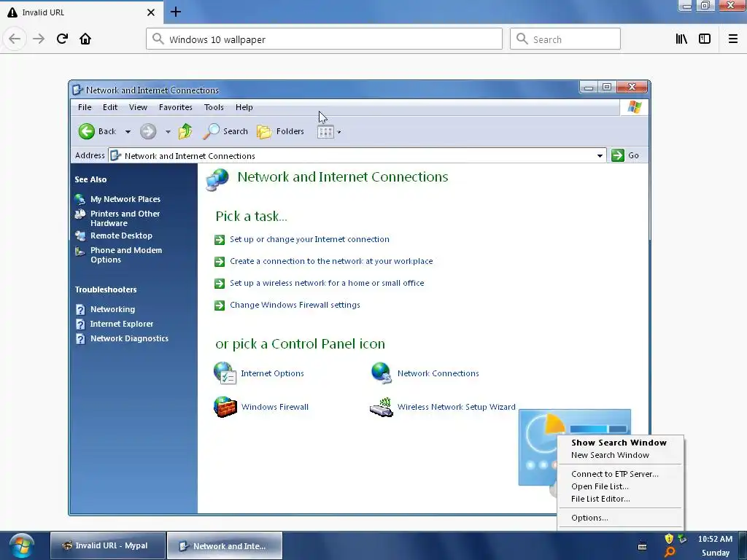Click the Windows Start orb

point(22,546)
